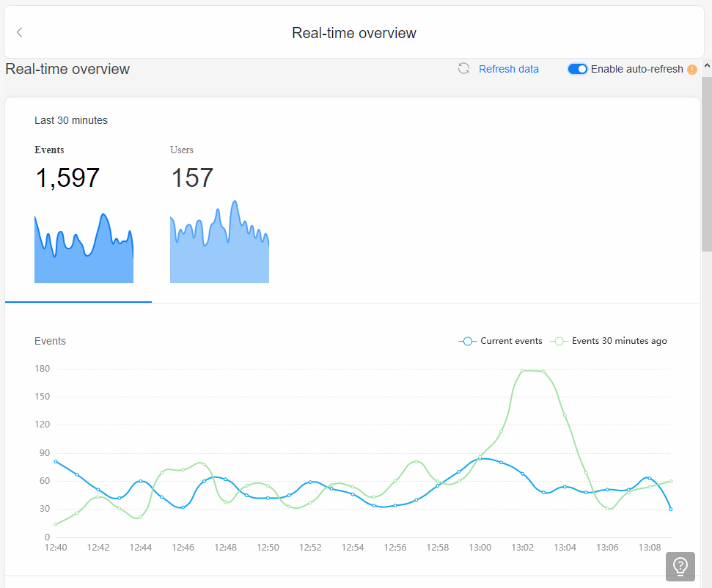
Task: Click the scrollbar up arrow
Action: coord(707,65)
